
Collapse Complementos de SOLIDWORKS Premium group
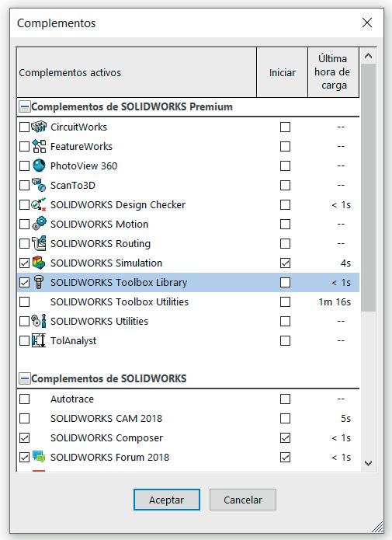(x=24, y=106)
